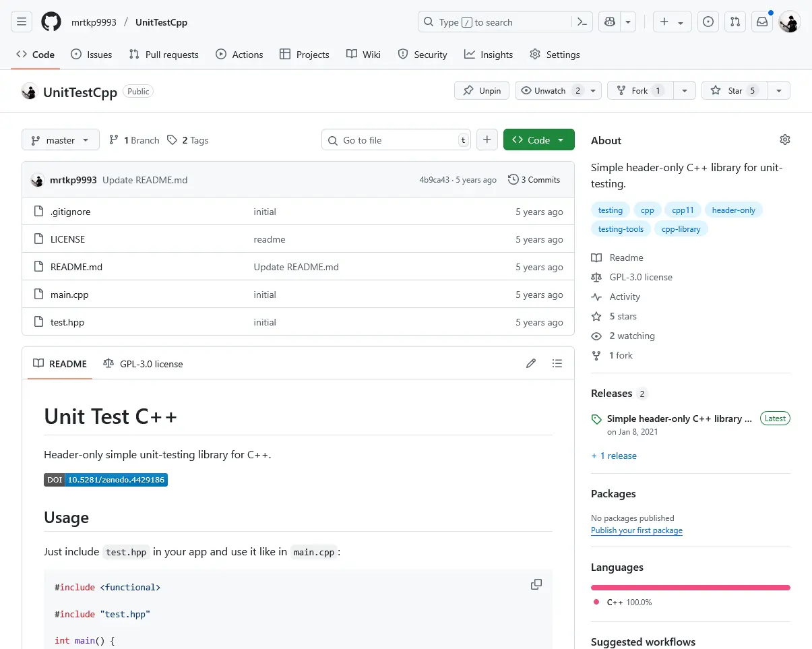The image size is (812, 649).
Task: Open the master branch selector
Action: tap(61, 140)
